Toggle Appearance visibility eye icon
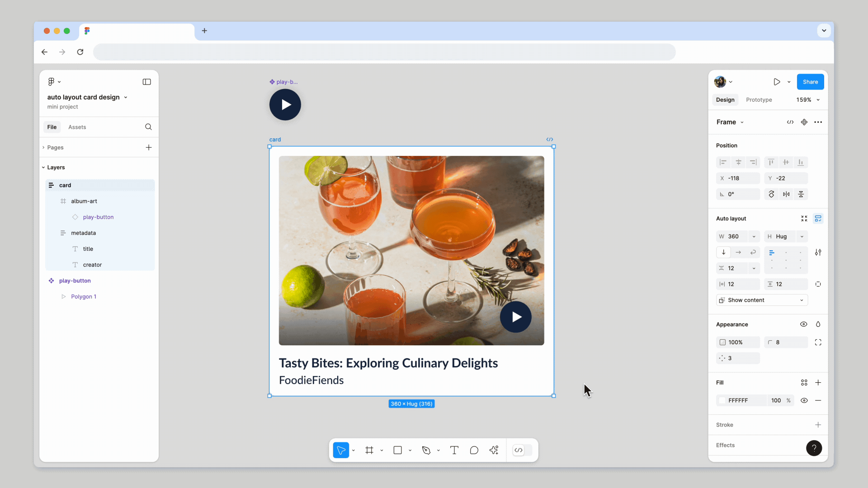This screenshot has height=488, width=868. [803, 324]
